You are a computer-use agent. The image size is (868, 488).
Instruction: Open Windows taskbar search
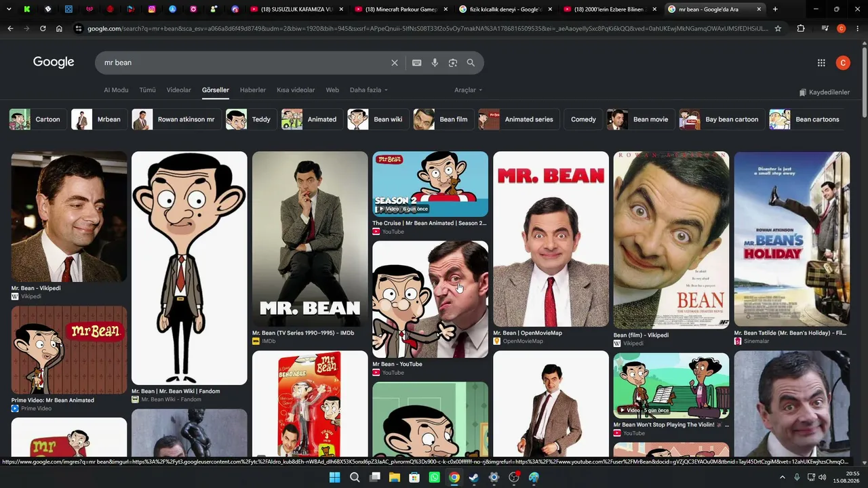[355, 477]
